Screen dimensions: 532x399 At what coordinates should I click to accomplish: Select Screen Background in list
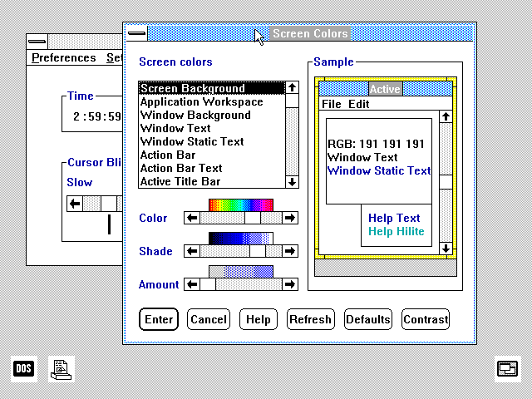click(212, 88)
